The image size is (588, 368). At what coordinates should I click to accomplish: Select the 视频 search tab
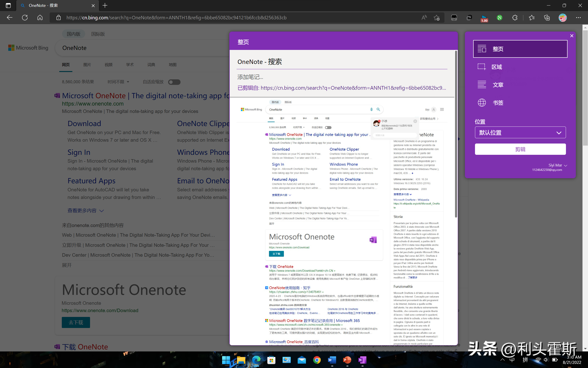tap(108, 65)
